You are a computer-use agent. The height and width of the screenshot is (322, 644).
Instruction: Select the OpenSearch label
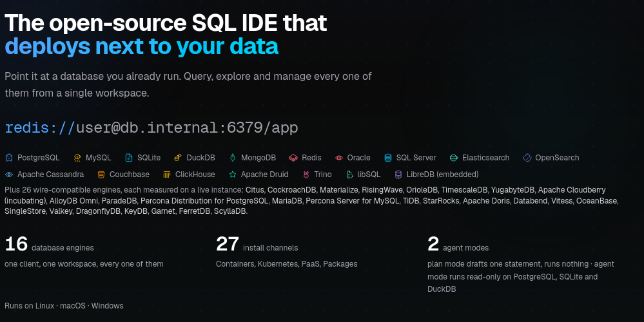pyautogui.click(x=557, y=158)
